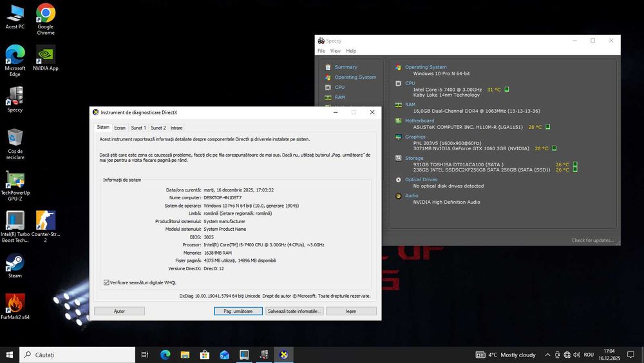Open the View menu in Speccy
This screenshot has width=644, height=363.
(x=335, y=51)
